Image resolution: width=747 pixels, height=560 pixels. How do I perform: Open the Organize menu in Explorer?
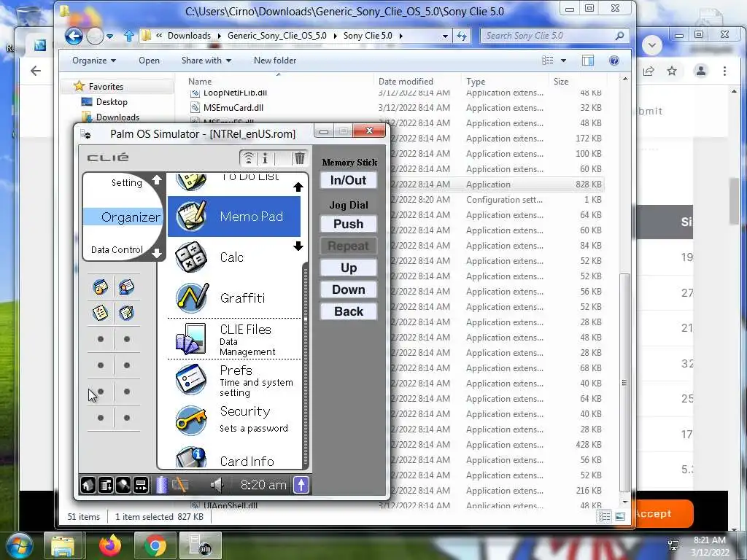[x=94, y=61]
